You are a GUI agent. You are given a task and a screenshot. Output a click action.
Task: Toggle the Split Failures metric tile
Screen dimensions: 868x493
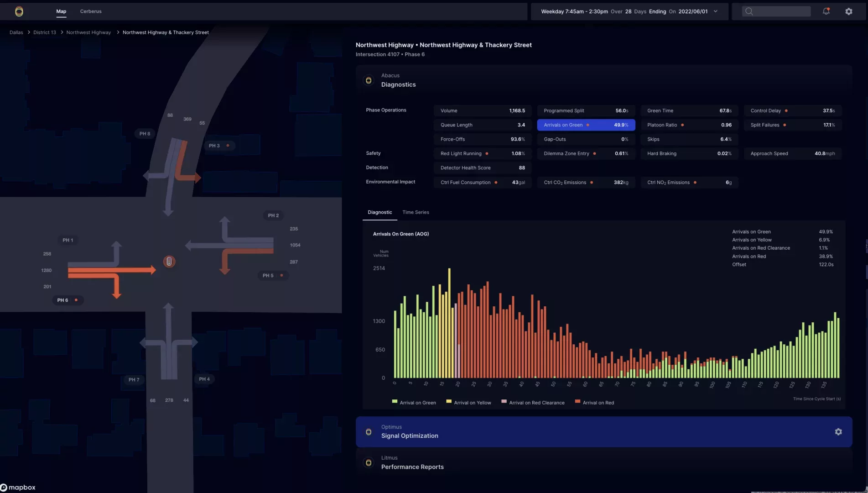coord(792,125)
